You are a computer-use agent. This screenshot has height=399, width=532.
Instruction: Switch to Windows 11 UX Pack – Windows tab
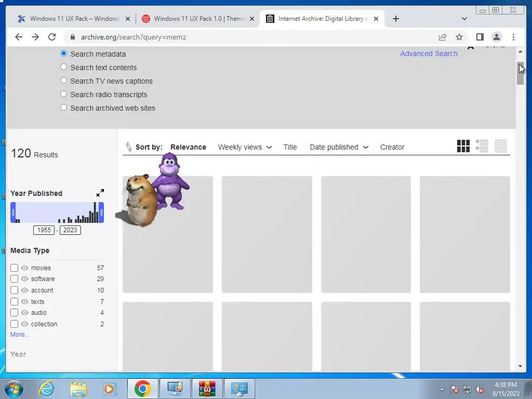(x=74, y=19)
